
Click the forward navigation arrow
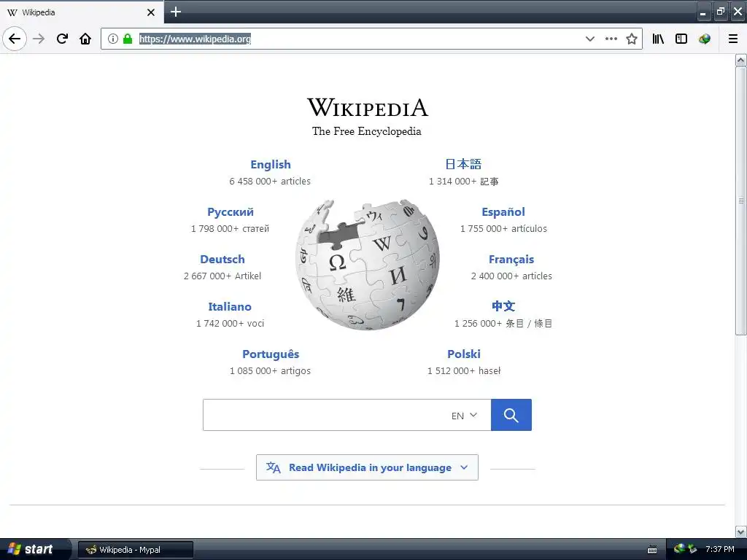tap(39, 39)
